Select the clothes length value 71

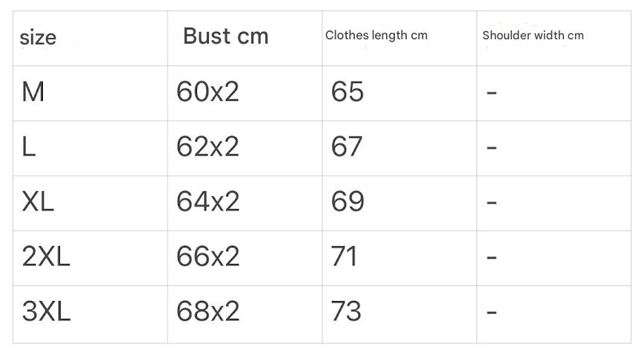[345, 256]
